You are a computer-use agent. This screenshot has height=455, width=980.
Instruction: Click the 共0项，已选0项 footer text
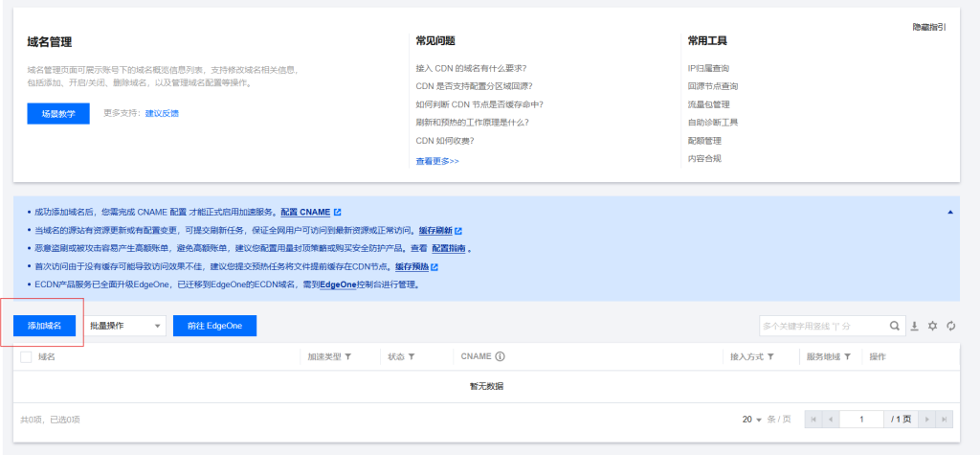coord(50,420)
